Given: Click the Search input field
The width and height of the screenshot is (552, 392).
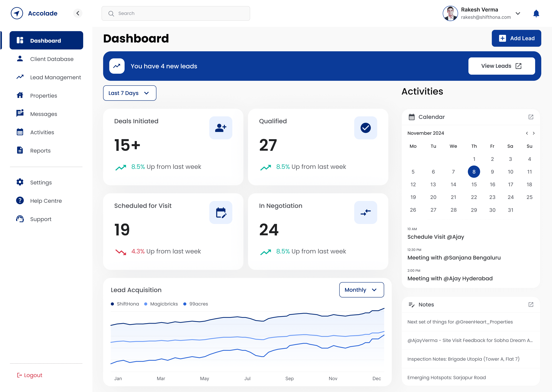Looking at the screenshot, I should [x=176, y=13].
